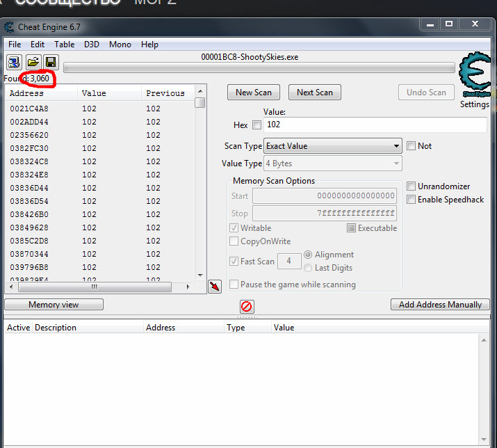This screenshot has height=448, width=497.
Task: Open the Value Type dropdown
Action: (333, 163)
